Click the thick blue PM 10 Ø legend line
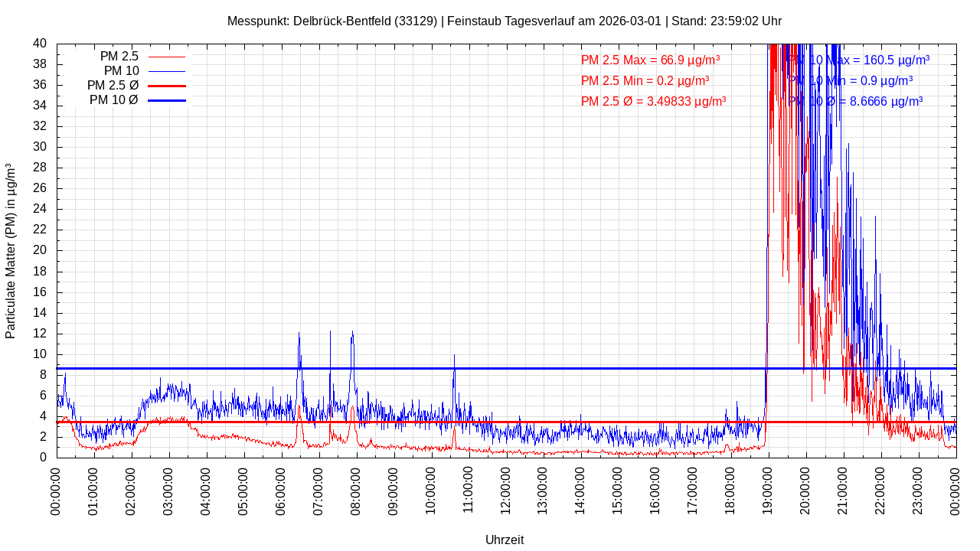Viewport: 980px width, 551px height. pyautogui.click(x=166, y=100)
